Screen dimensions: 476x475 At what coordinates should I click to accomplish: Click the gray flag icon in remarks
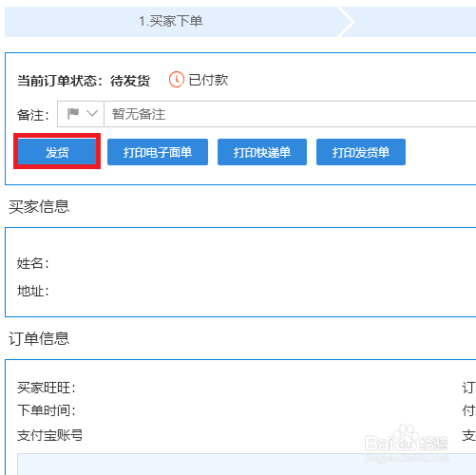(73, 114)
